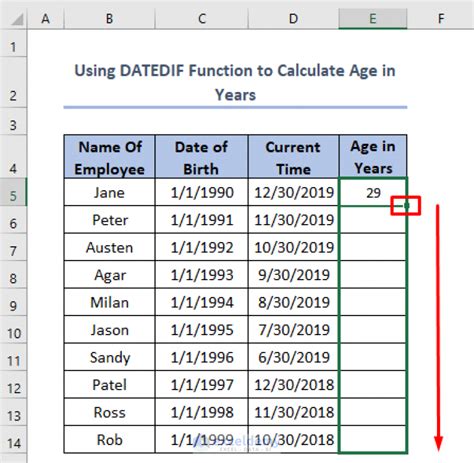This screenshot has height=463, width=474.
Task: Select the empty age cell for Rob
Action: tap(373, 440)
